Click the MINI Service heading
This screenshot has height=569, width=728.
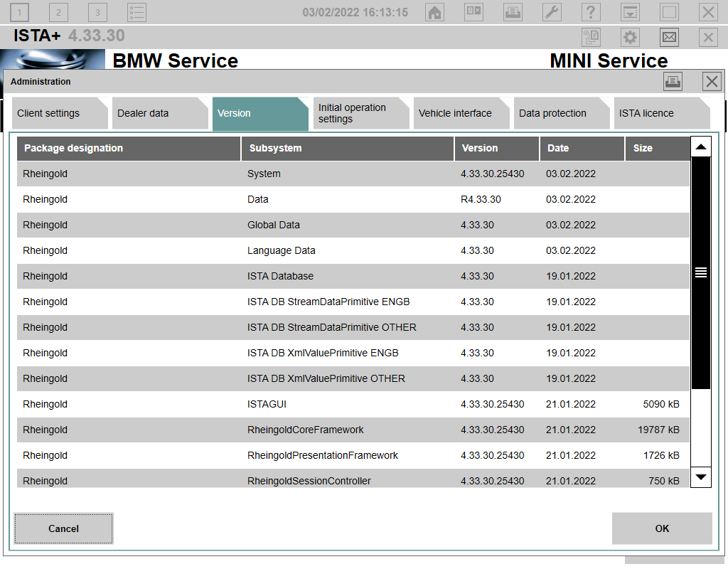(x=609, y=61)
